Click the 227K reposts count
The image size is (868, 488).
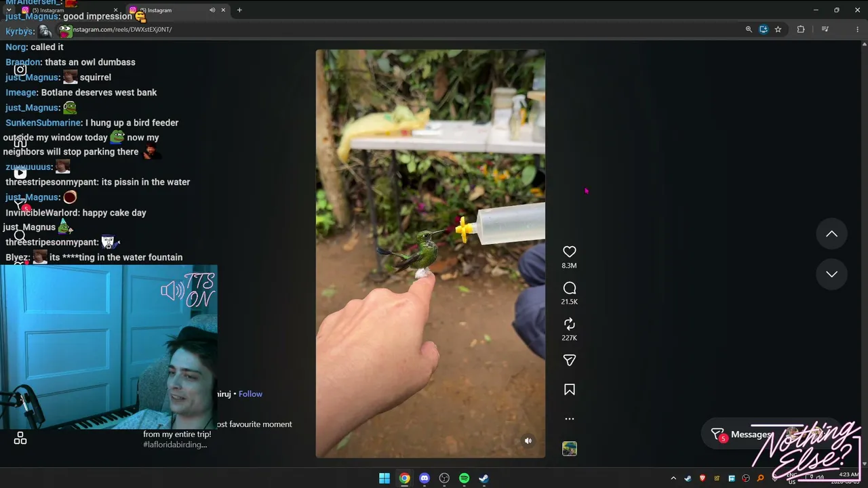pyautogui.click(x=570, y=338)
